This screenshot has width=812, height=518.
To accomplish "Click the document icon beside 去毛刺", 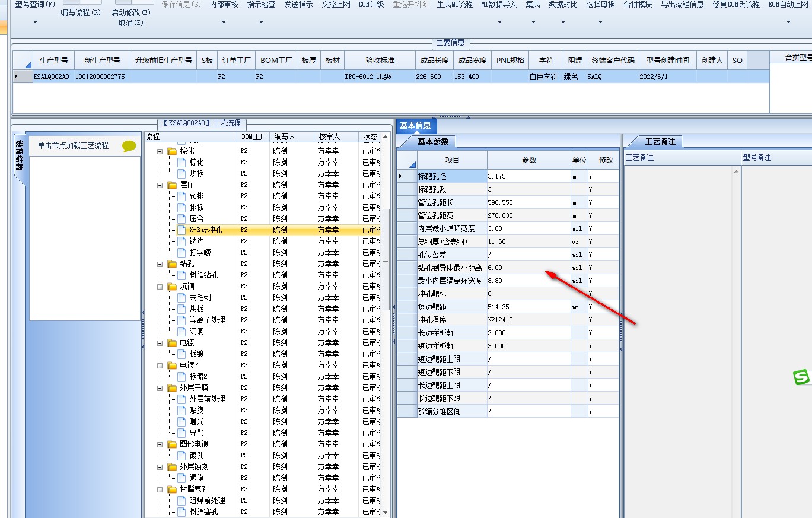I will click(181, 298).
